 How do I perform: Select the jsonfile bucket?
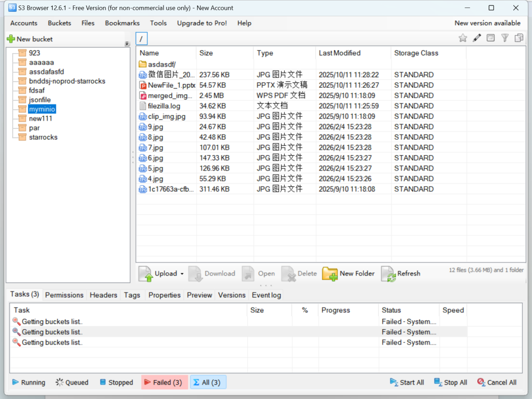pyautogui.click(x=40, y=100)
